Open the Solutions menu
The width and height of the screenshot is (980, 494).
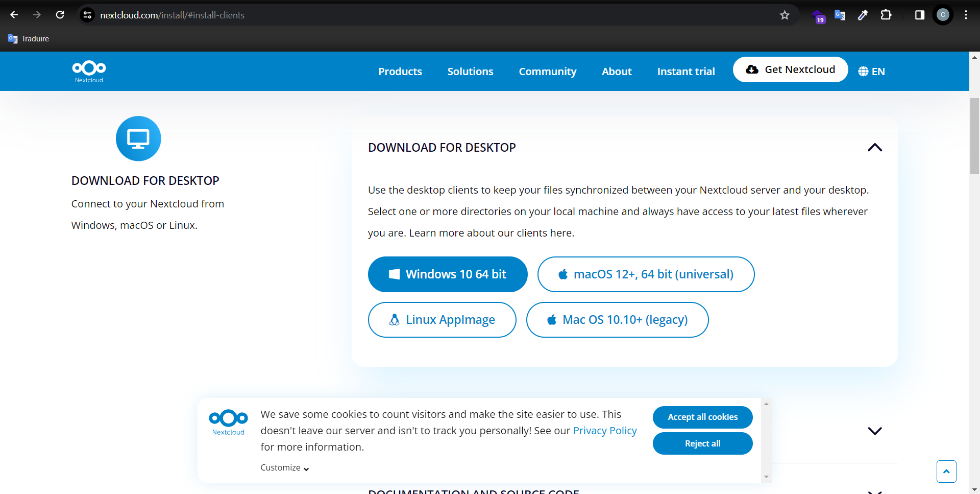click(x=471, y=72)
